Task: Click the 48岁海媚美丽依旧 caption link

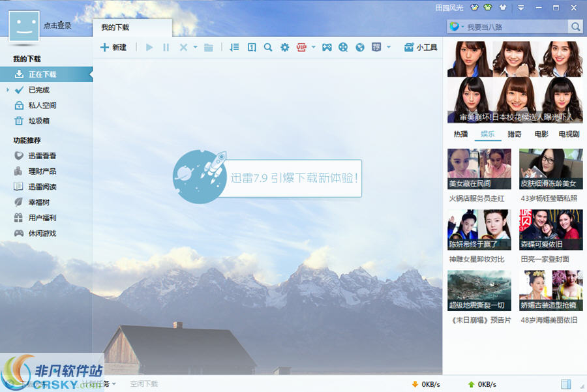Action: click(549, 320)
